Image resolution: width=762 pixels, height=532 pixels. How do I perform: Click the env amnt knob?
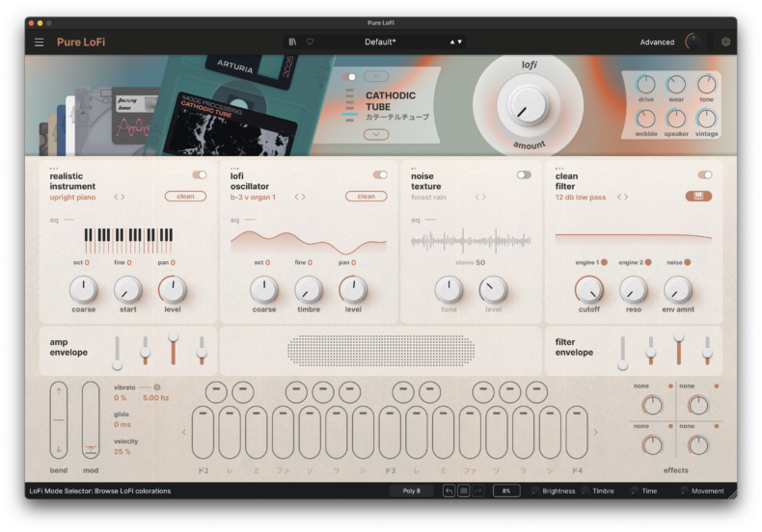coord(678,290)
